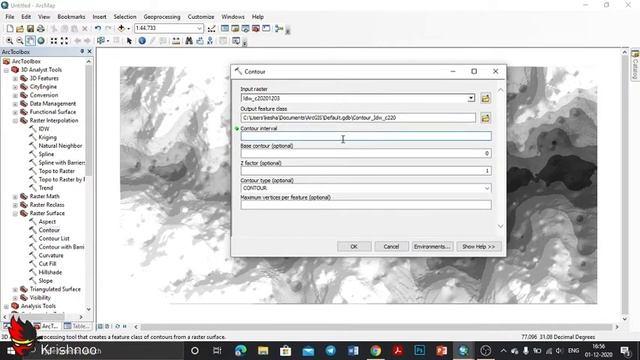Save the map with the floppy icon
Viewport: 640px width, 360px height.
click(30, 29)
